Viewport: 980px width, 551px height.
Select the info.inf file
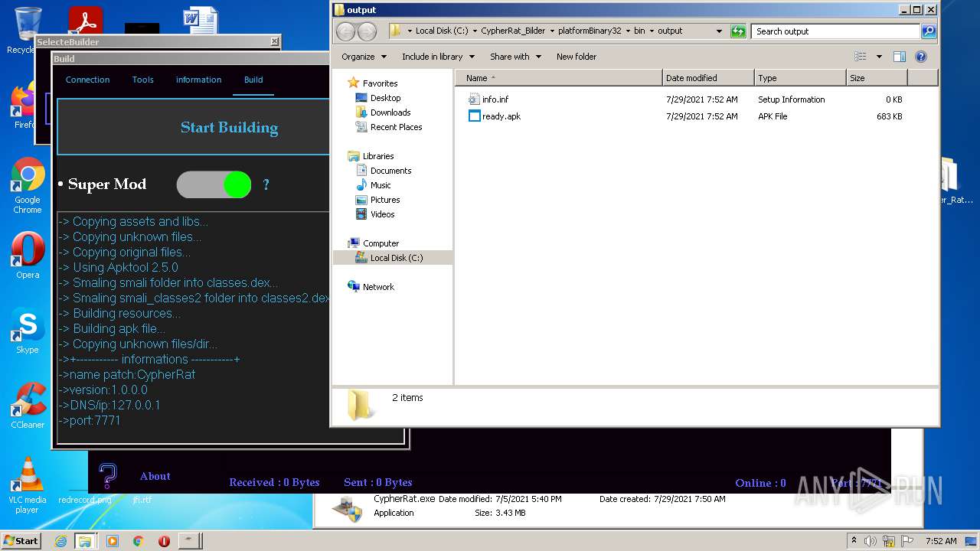[495, 99]
